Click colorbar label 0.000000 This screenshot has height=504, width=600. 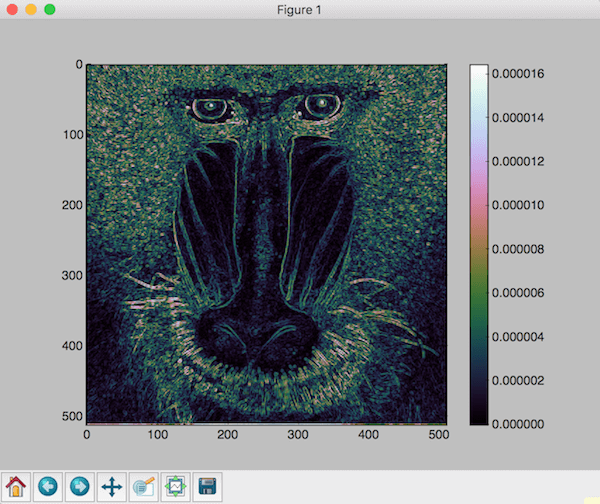[x=518, y=424]
